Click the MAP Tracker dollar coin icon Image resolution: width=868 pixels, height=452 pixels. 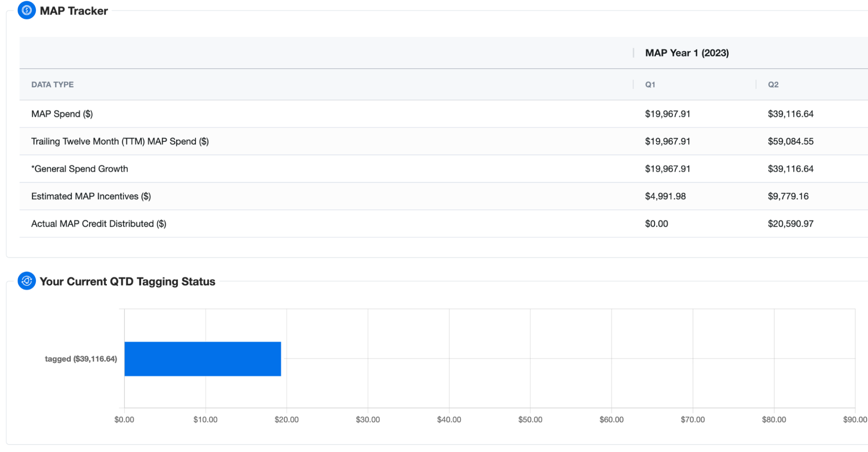(26, 10)
